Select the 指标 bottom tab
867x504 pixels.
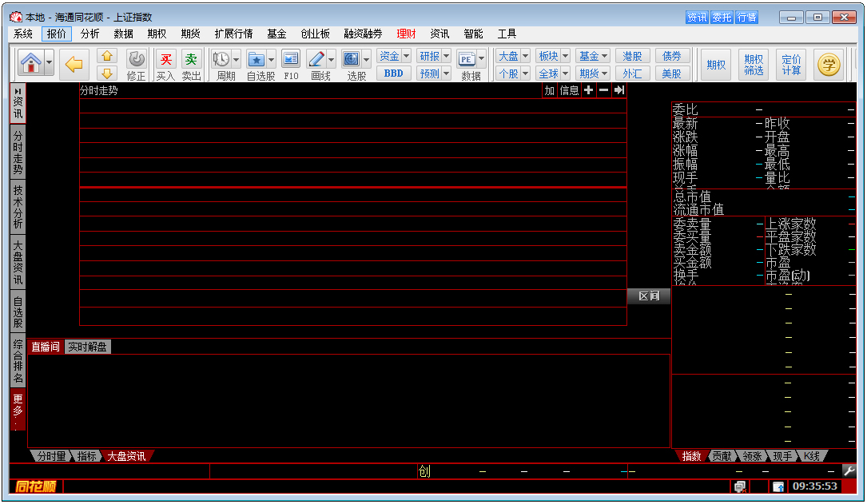click(87, 456)
